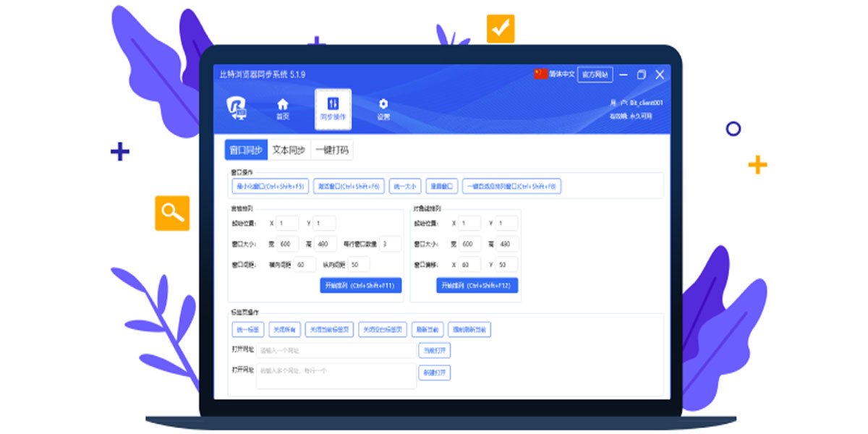Open the 首页 home icon
The width and height of the screenshot is (868, 434).
tap(282, 109)
